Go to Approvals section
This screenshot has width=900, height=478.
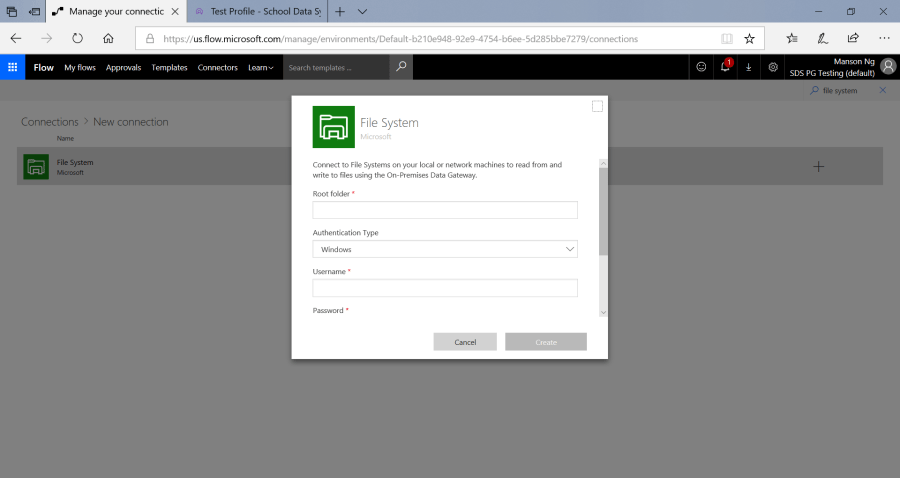coord(123,67)
